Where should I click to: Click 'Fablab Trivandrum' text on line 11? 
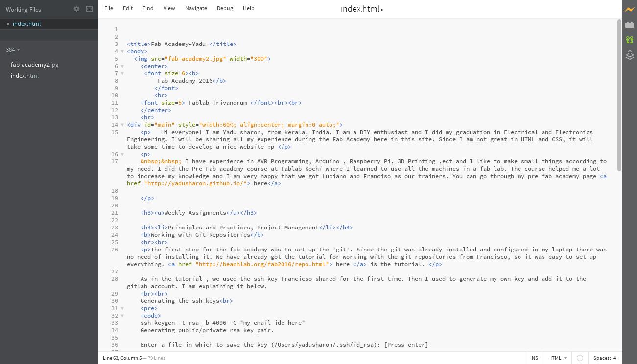[x=217, y=103]
